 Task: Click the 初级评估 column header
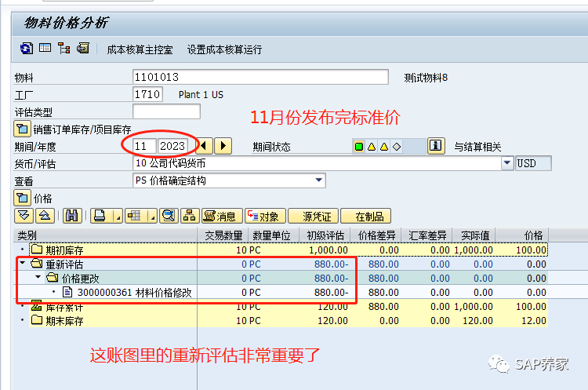coord(325,235)
